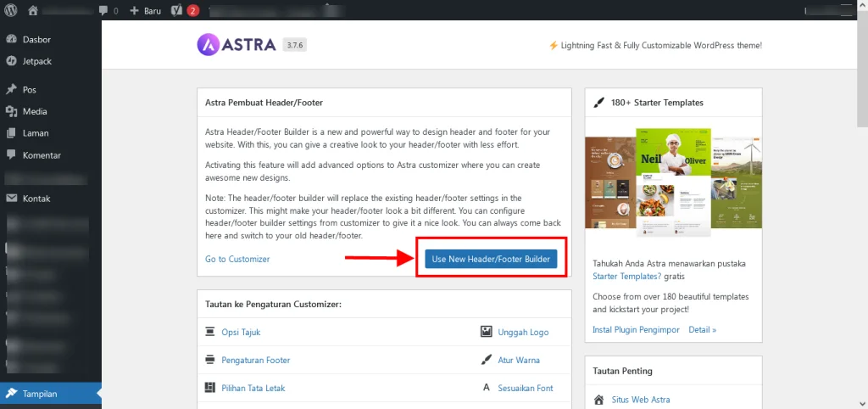Open the Sesuaikan Font link

click(525, 388)
